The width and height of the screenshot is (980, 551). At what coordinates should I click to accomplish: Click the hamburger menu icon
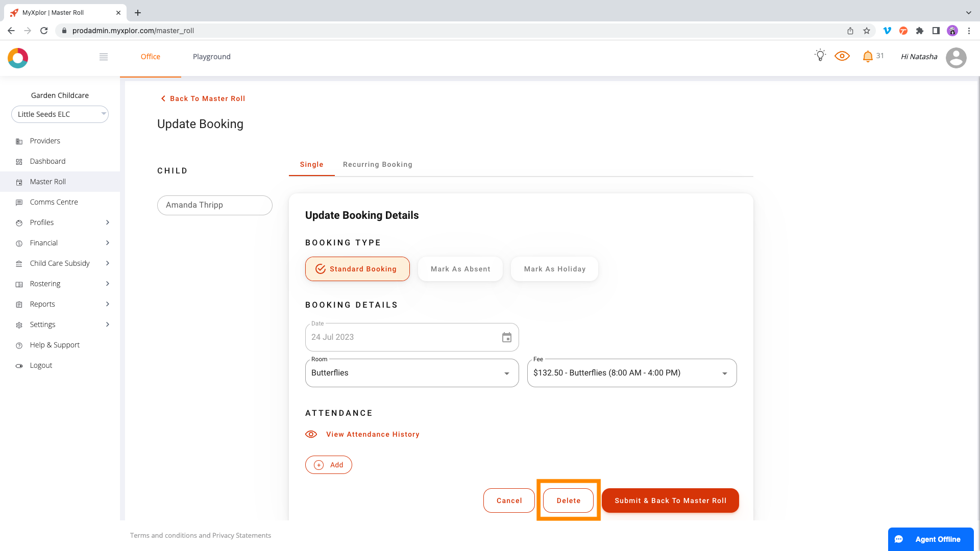[104, 57]
